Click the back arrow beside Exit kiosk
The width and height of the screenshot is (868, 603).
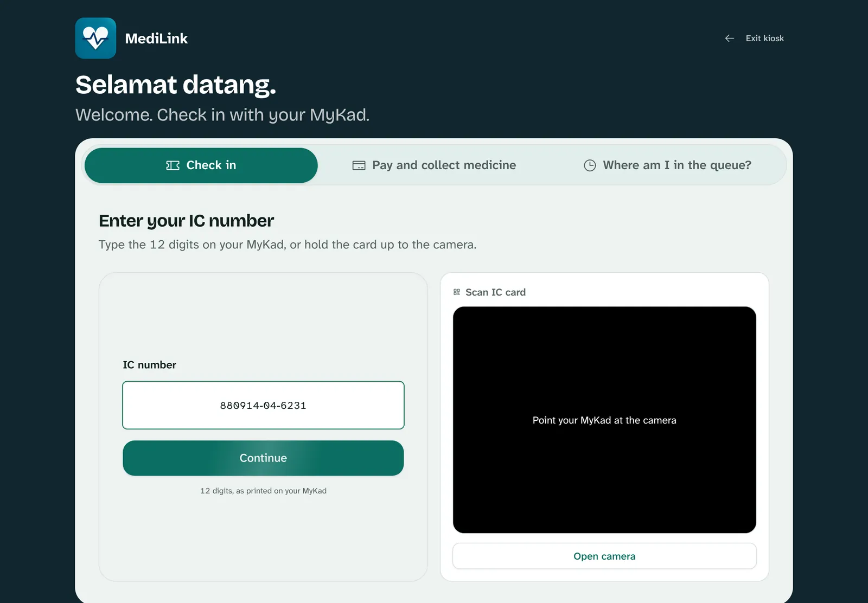730,39
